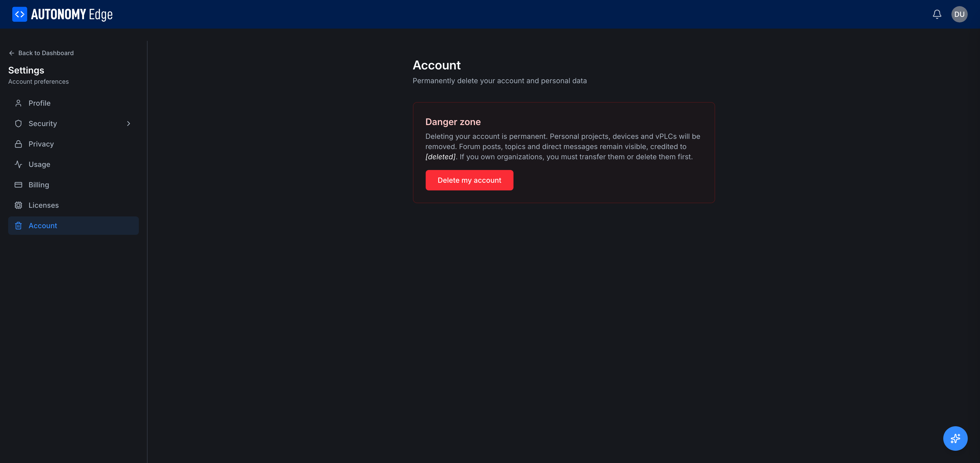Image resolution: width=980 pixels, height=463 pixels.
Task: Click the Privacy lock icon
Action: coord(18,144)
